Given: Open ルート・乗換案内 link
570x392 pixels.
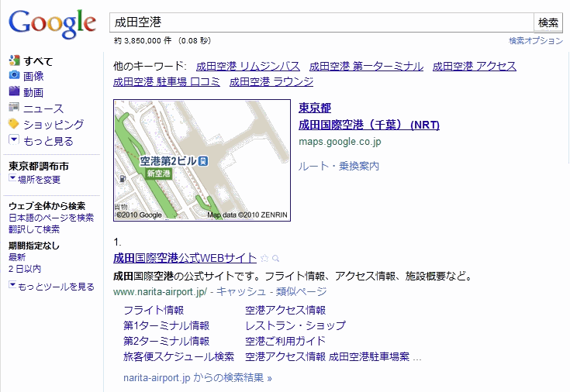Looking at the screenshot, I should pyautogui.click(x=338, y=167).
